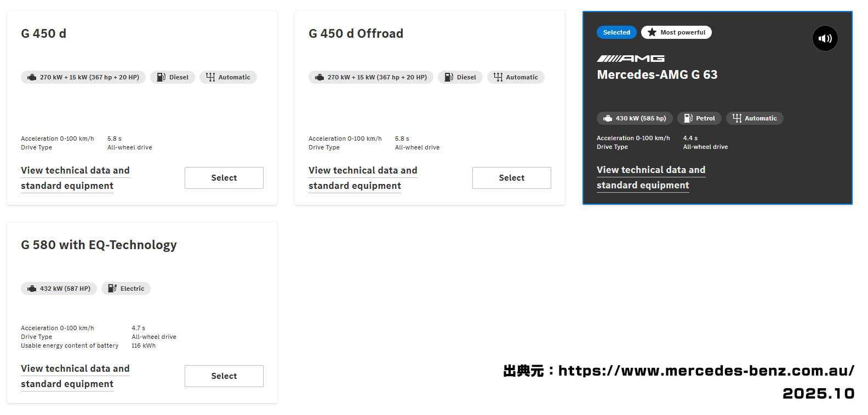This screenshot has width=868, height=415.
Task: Click the Electric charging icon on G 580
Action: coord(112,289)
